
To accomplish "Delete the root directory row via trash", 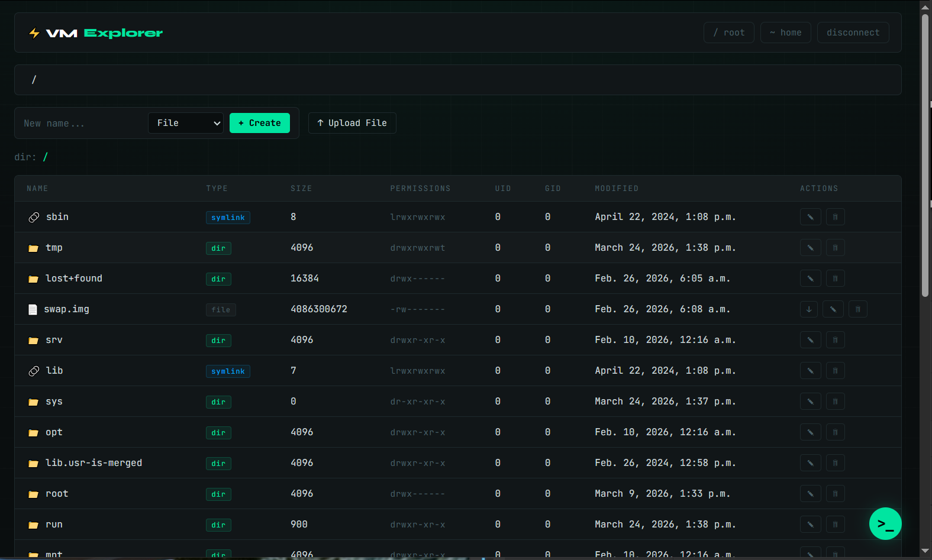I will tap(835, 494).
